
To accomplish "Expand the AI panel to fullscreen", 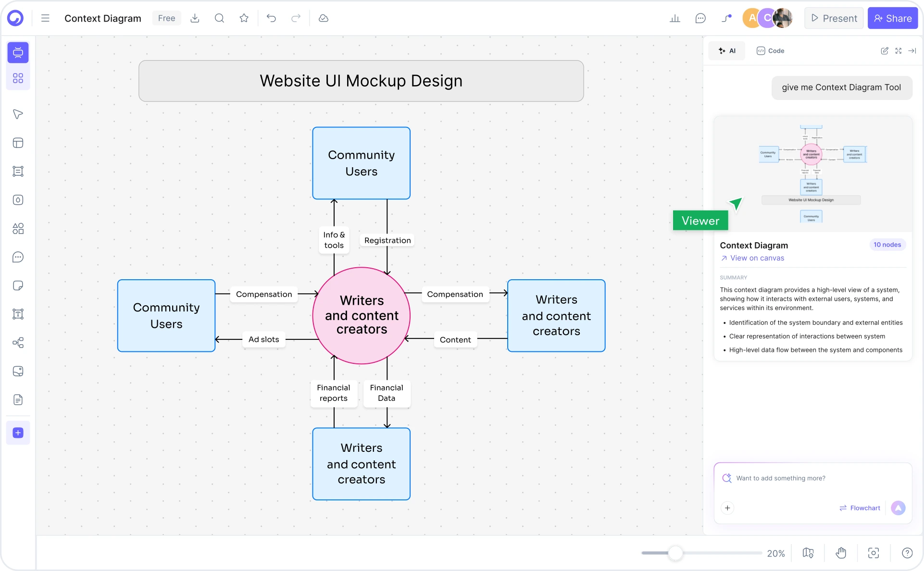I will 899,50.
